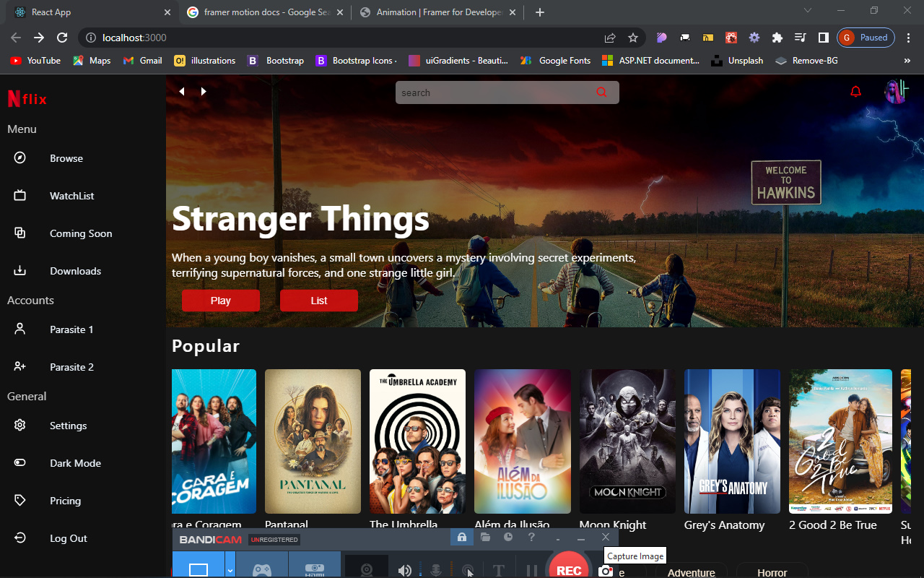Add Stranger Things to List
The image size is (924, 578).
319,301
